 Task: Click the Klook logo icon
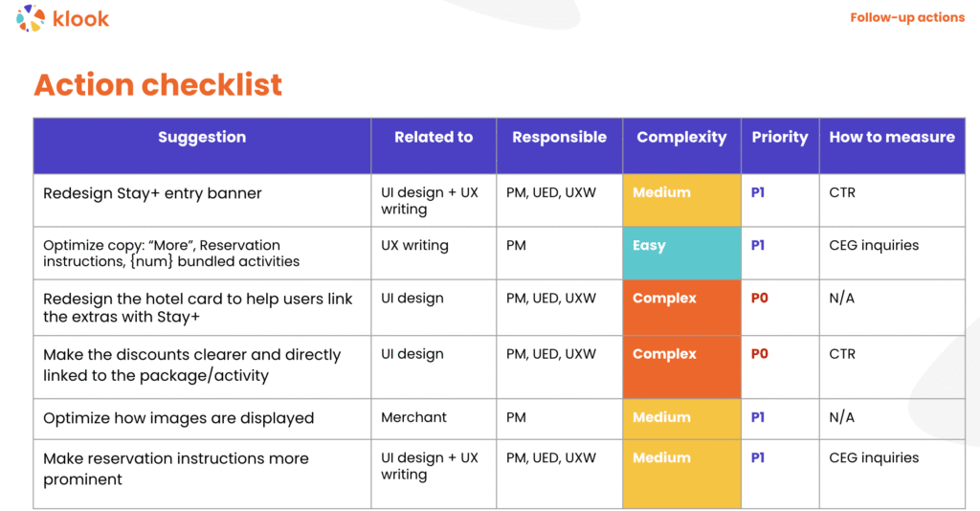coord(31,18)
